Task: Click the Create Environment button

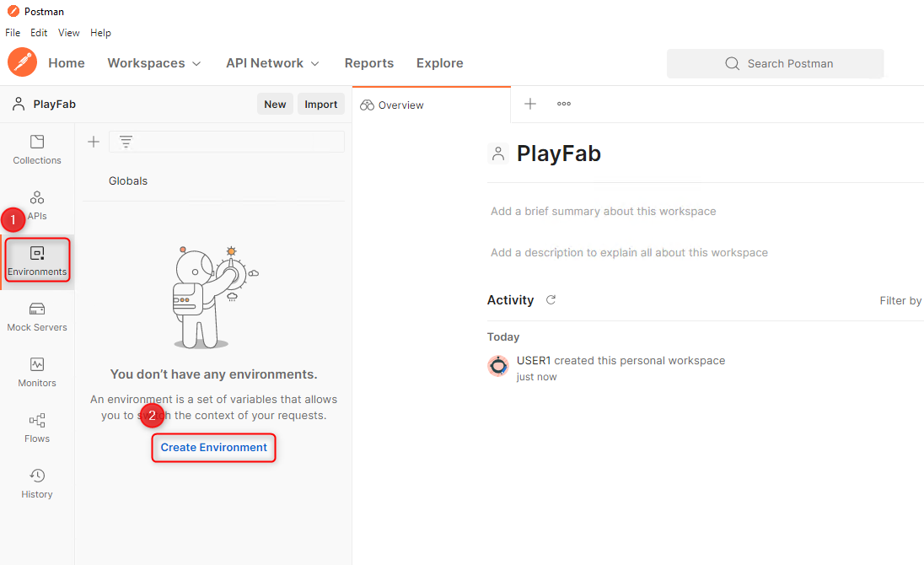Action: pyautogui.click(x=213, y=448)
